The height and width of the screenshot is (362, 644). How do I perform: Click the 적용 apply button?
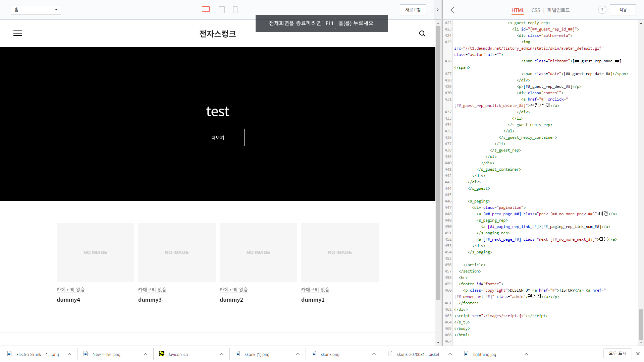tap(623, 10)
